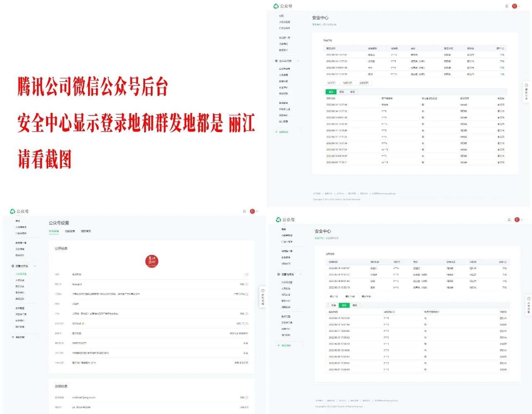Select green 公众号设置 item in sidebar
The width and height of the screenshot is (532, 414).
[21, 274]
